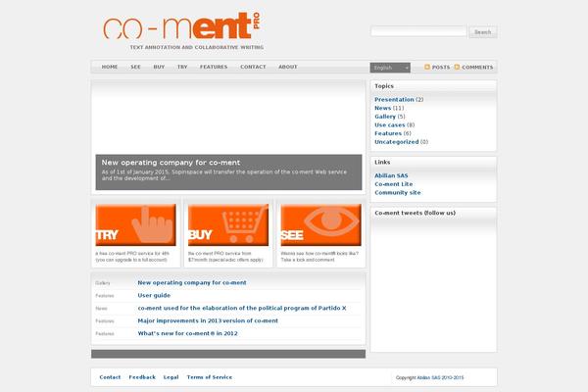Open the Gallery topic
This screenshot has height=392, width=588.
coord(385,117)
